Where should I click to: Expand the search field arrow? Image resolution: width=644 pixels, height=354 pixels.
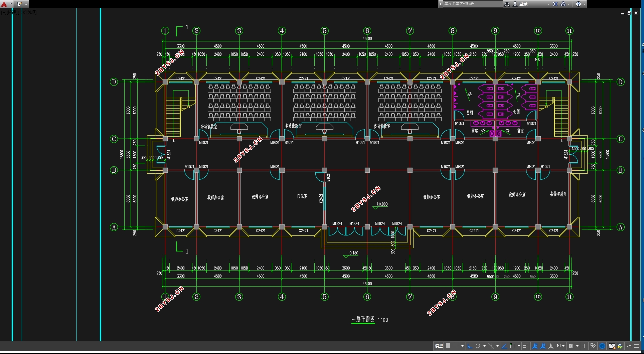click(x=441, y=4)
